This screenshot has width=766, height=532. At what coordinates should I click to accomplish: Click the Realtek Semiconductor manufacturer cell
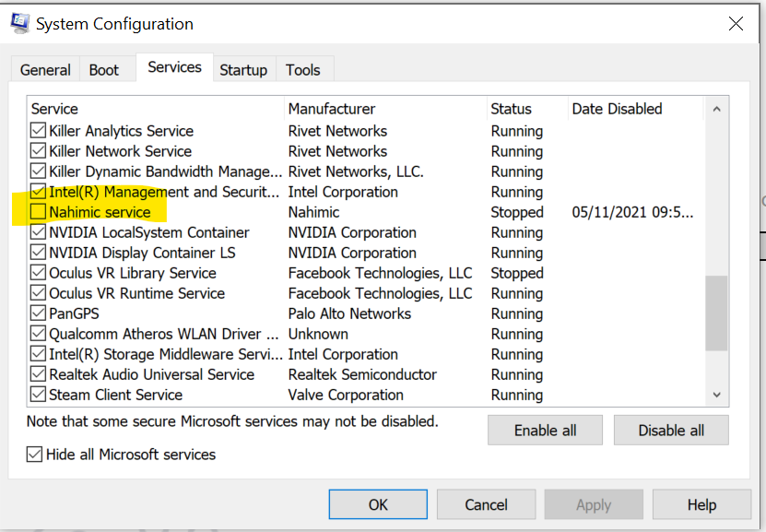coord(362,374)
